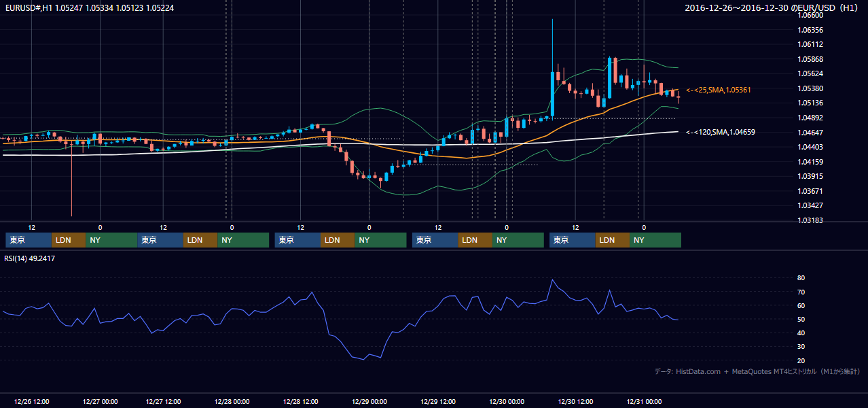The image size is (868, 408).
Task: Click the 1.05136 price axis label
Action: point(810,103)
